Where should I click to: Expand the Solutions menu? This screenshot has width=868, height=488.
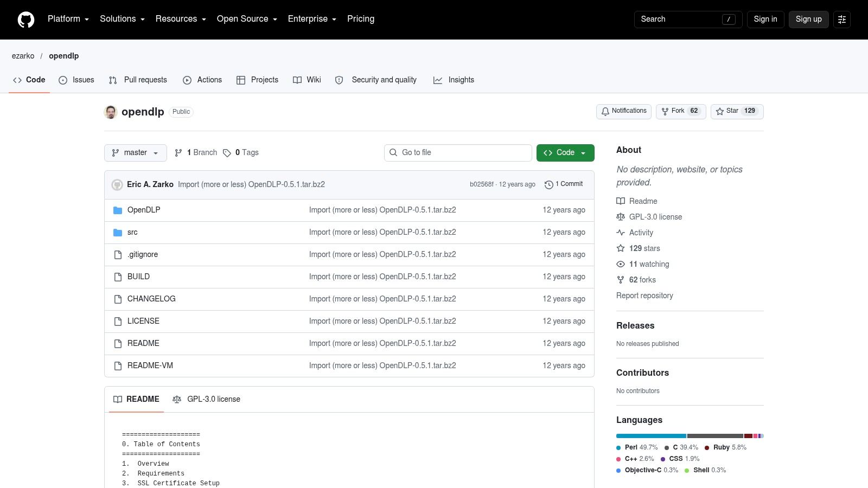pyautogui.click(x=123, y=19)
